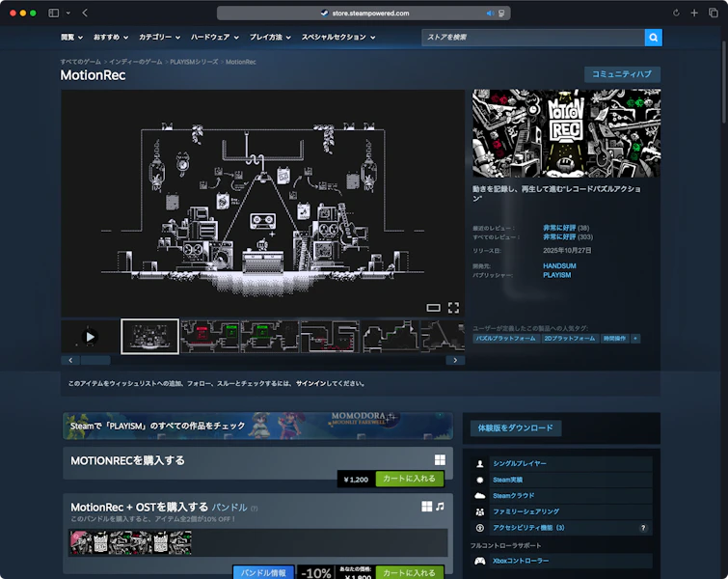Viewport: 728px width, 579px height.
Task: Click the MotionRec capsule header image
Action: tap(566, 133)
